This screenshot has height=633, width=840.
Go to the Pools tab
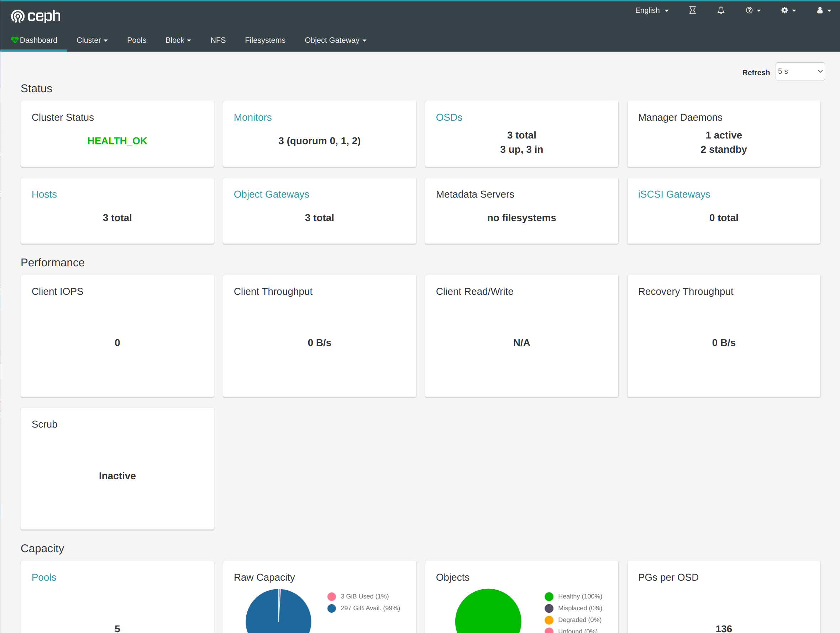coord(136,40)
